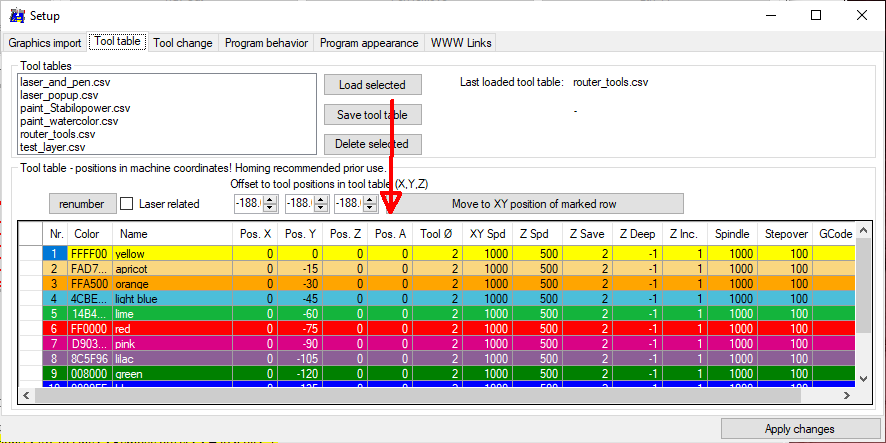
Task: Click the Z offset stepper field
Action: coord(346,204)
